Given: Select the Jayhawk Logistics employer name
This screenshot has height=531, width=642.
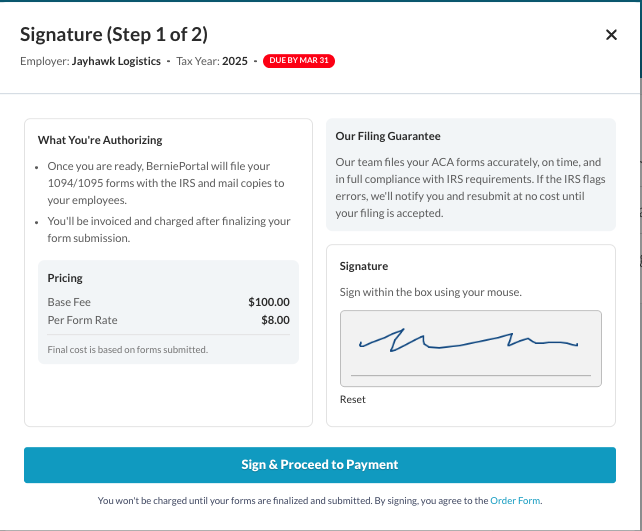Looking at the screenshot, I should point(115,61).
